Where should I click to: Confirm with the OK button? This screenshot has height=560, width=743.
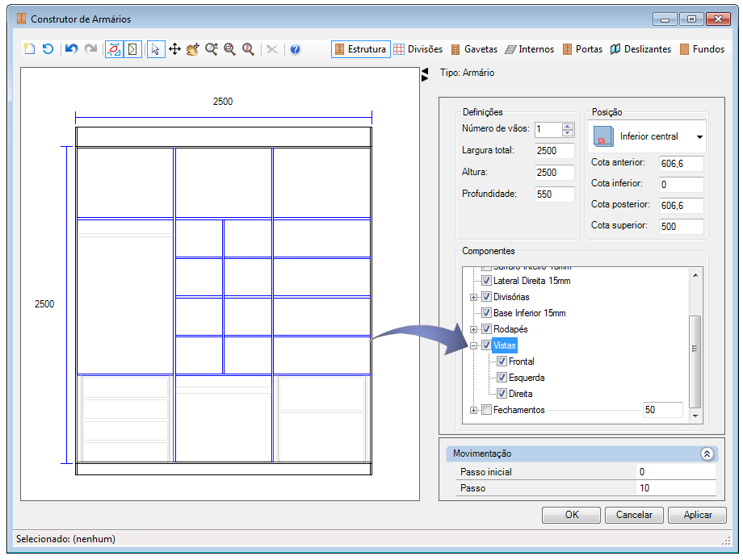(572, 515)
